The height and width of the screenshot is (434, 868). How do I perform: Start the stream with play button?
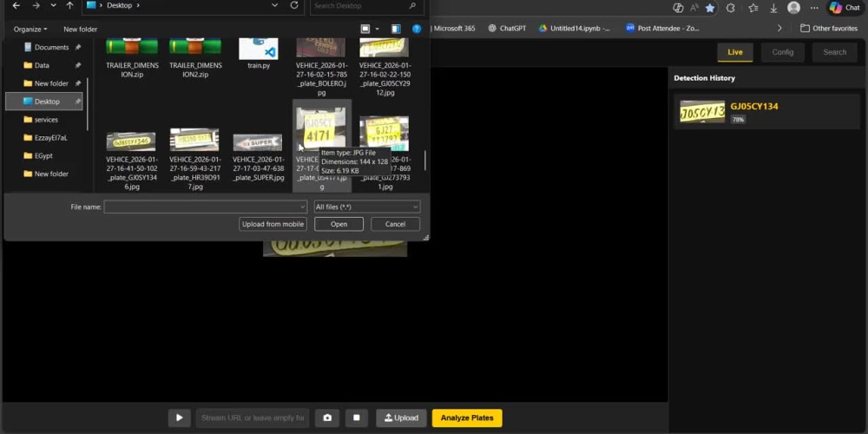click(180, 418)
